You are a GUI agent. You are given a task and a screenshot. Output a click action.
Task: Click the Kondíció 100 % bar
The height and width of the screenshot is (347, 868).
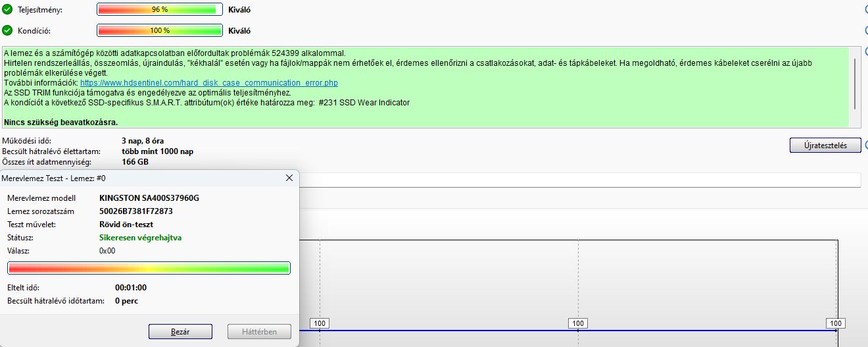click(160, 30)
